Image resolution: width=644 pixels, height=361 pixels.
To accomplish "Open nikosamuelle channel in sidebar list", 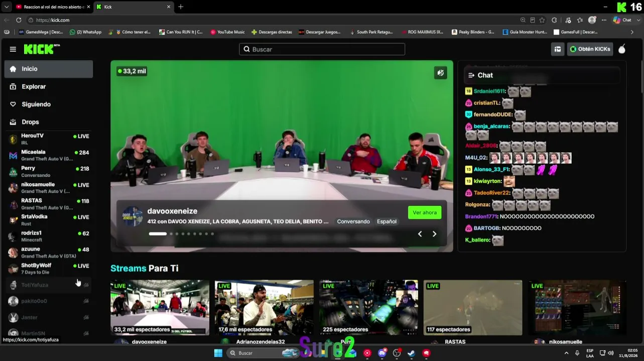I will point(49,188).
